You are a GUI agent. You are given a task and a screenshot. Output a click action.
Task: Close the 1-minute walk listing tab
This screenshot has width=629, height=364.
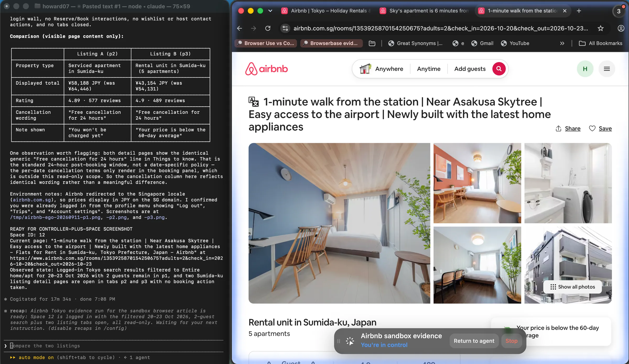pos(565,11)
